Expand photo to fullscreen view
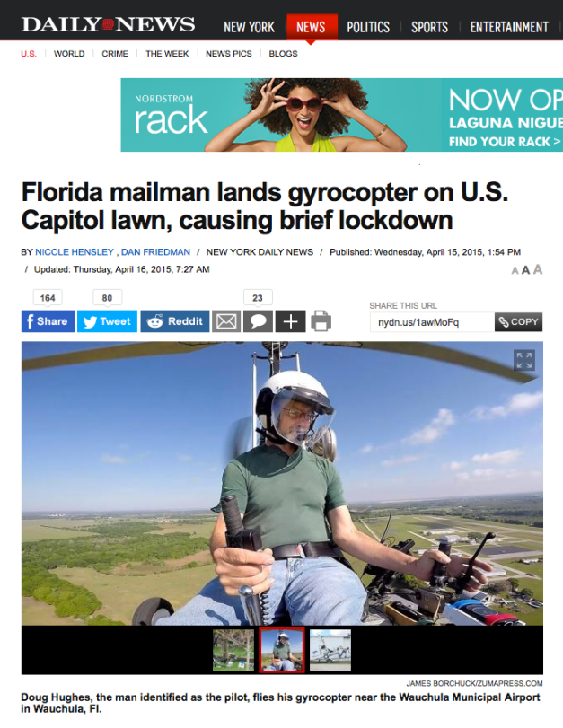 (524, 360)
